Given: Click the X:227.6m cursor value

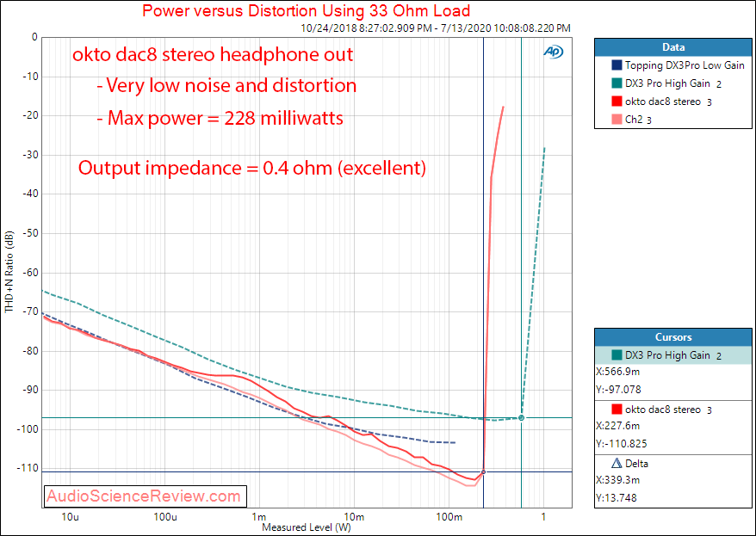Looking at the screenshot, I should [x=618, y=426].
